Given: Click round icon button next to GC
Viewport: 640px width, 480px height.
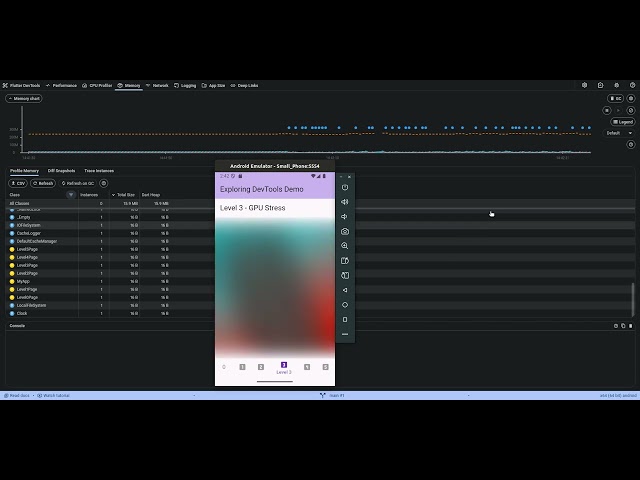Looking at the screenshot, I should coord(631,98).
